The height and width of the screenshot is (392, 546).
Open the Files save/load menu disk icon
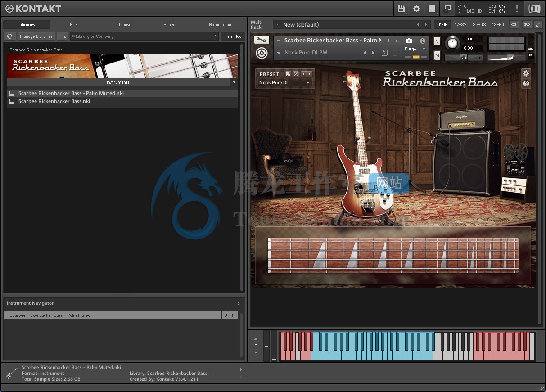402,9
